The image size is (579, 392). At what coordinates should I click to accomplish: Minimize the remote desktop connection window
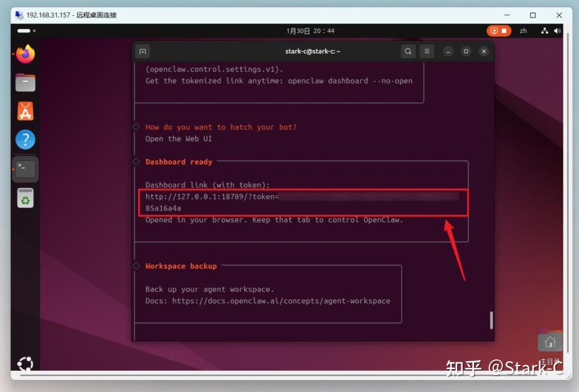[x=507, y=15]
